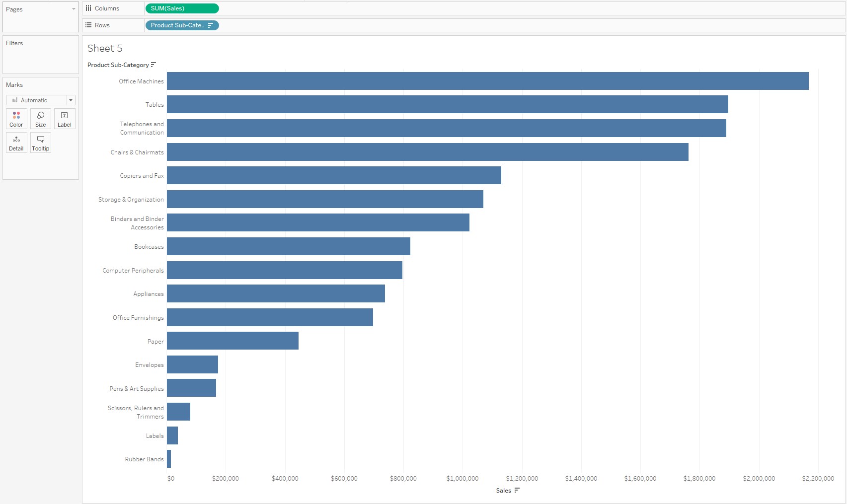The width and height of the screenshot is (847, 504).
Task: Click the Columns shelf icon
Action: [x=88, y=8]
